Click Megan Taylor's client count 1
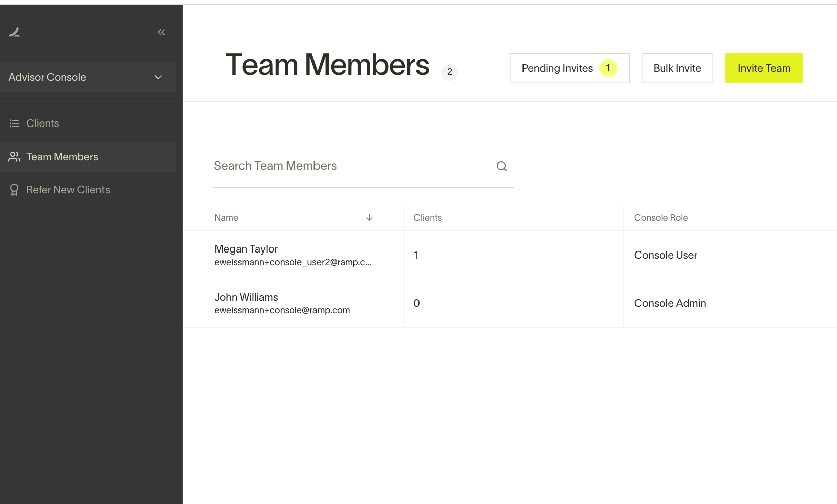Viewport: 837px width, 504px height. (x=416, y=255)
